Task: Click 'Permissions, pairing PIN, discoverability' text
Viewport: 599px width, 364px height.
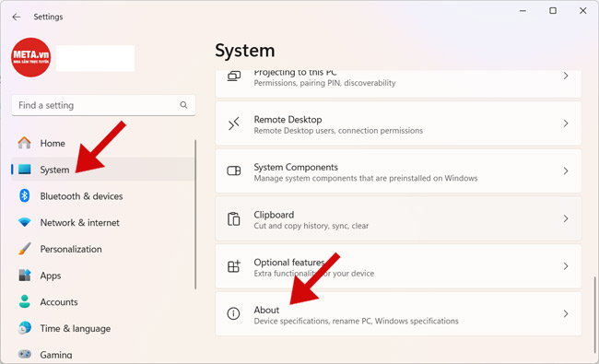Action: click(x=324, y=83)
